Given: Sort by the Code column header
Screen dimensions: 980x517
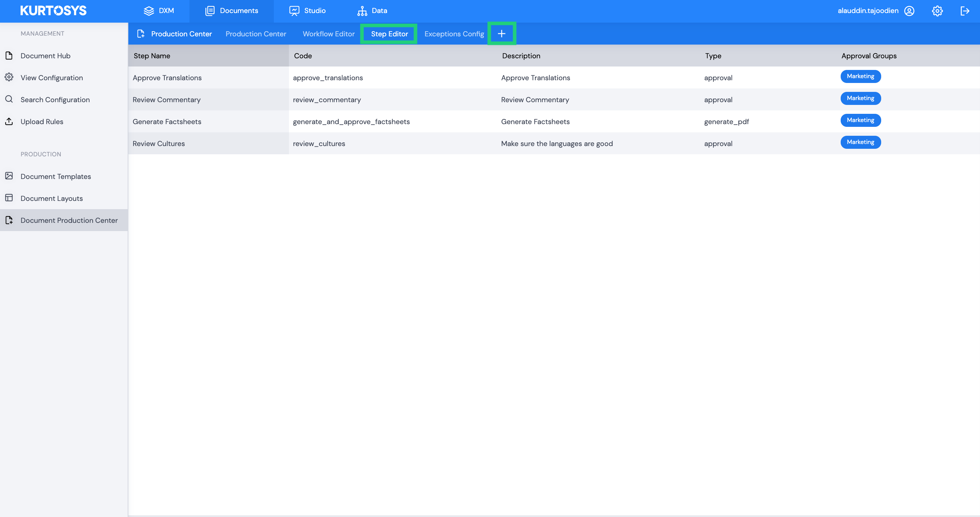Looking at the screenshot, I should tap(303, 56).
